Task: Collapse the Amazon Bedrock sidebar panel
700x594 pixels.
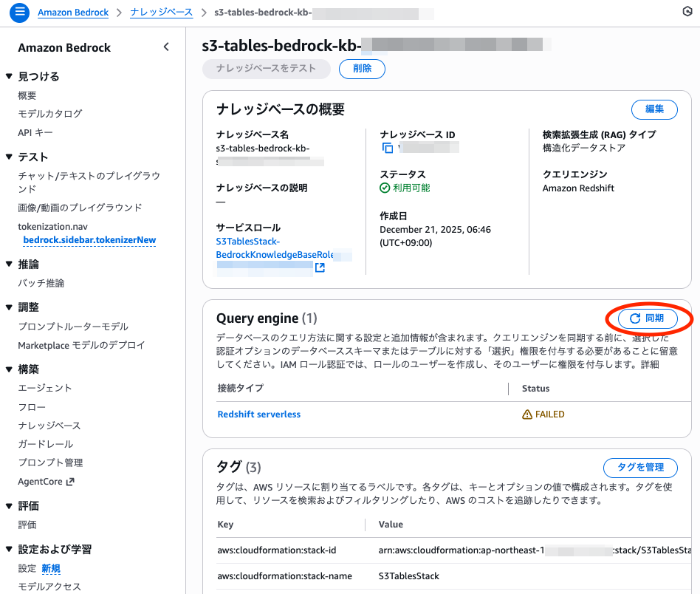Action: [x=166, y=47]
